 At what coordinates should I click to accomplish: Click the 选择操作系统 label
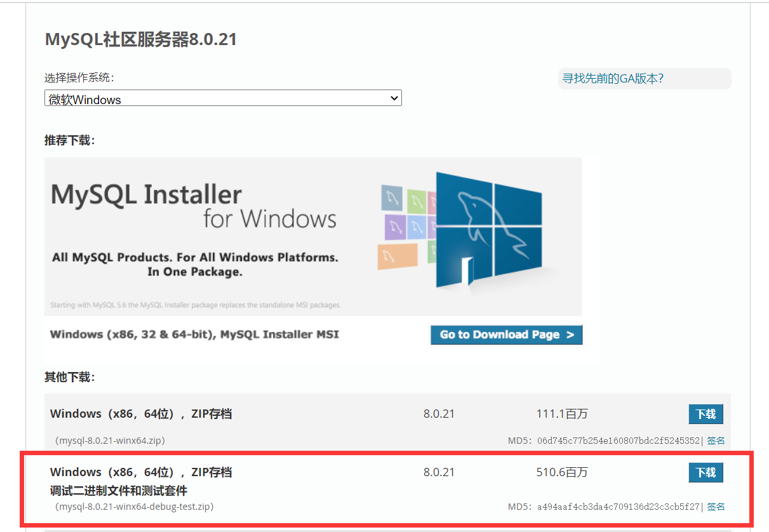point(79,78)
